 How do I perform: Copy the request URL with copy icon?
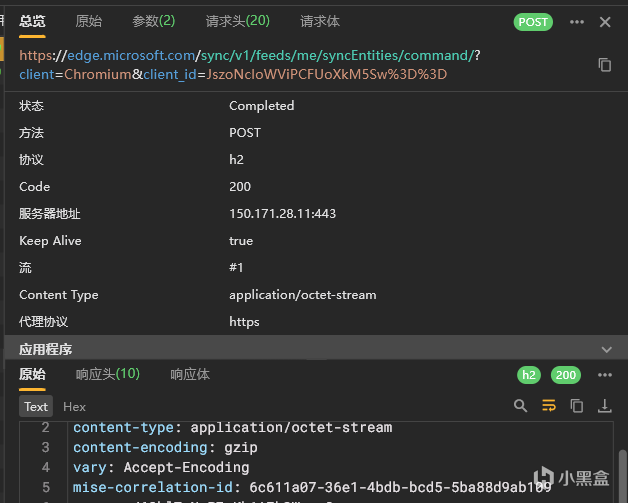click(604, 65)
